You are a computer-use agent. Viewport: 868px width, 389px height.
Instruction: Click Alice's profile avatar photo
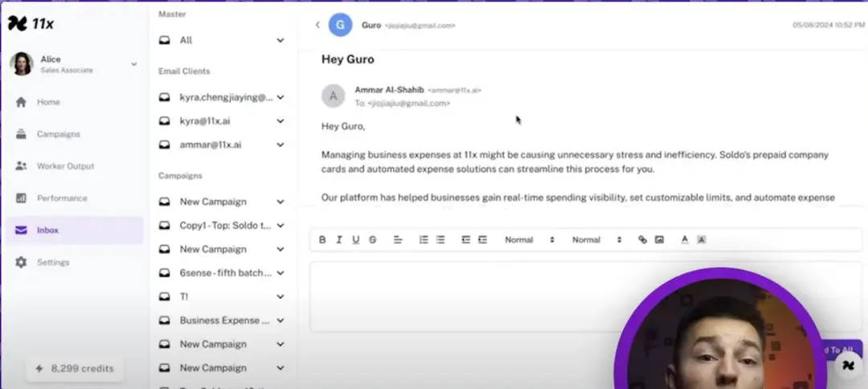tap(22, 64)
